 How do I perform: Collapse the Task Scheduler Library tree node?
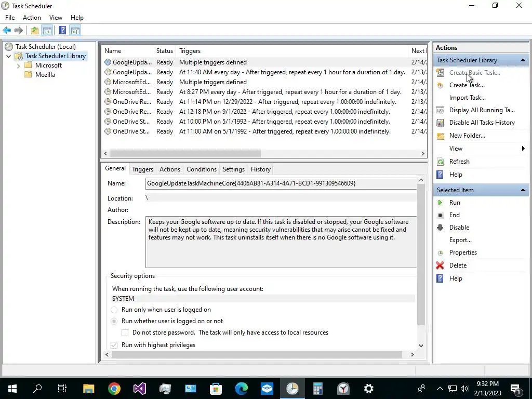click(9, 56)
